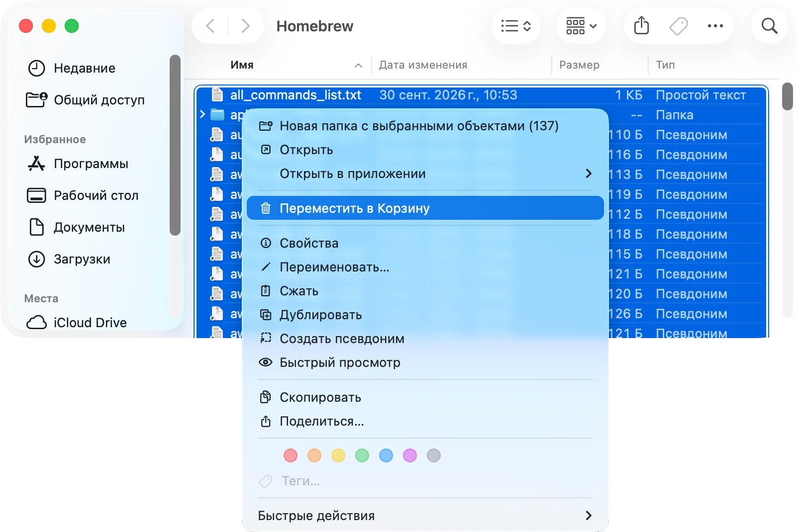Apply the gray tag color
Viewport: 796px width, 532px height.
click(x=434, y=455)
